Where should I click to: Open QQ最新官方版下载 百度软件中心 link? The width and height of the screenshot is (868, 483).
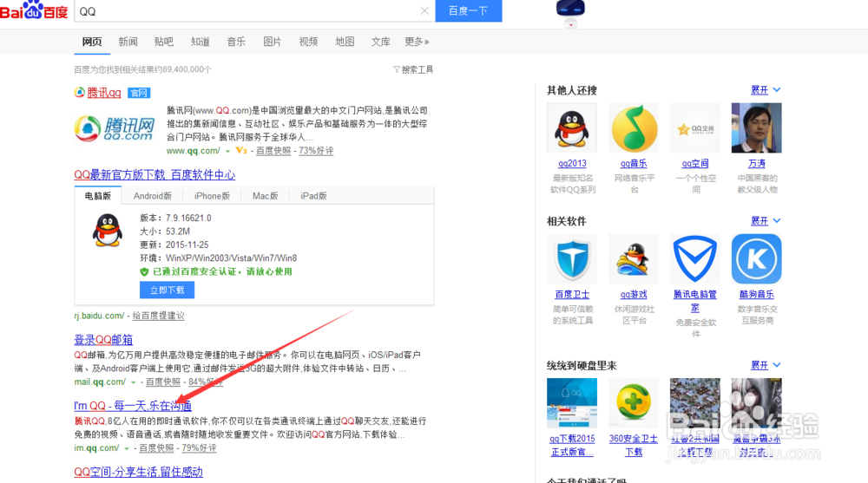click(155, 175)
